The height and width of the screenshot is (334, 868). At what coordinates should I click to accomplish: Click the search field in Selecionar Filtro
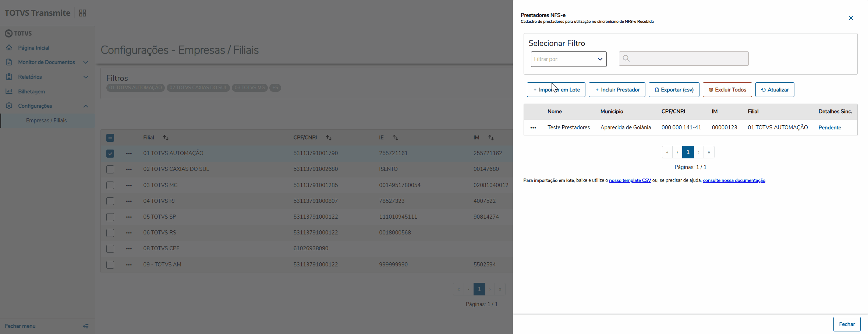[x=684, y=59]
